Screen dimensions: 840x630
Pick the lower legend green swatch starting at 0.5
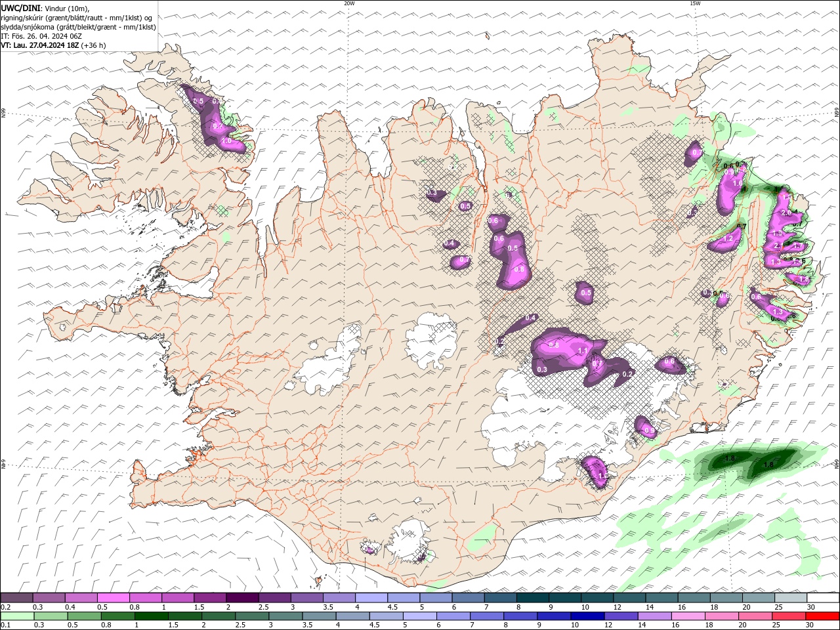[84, 616]
